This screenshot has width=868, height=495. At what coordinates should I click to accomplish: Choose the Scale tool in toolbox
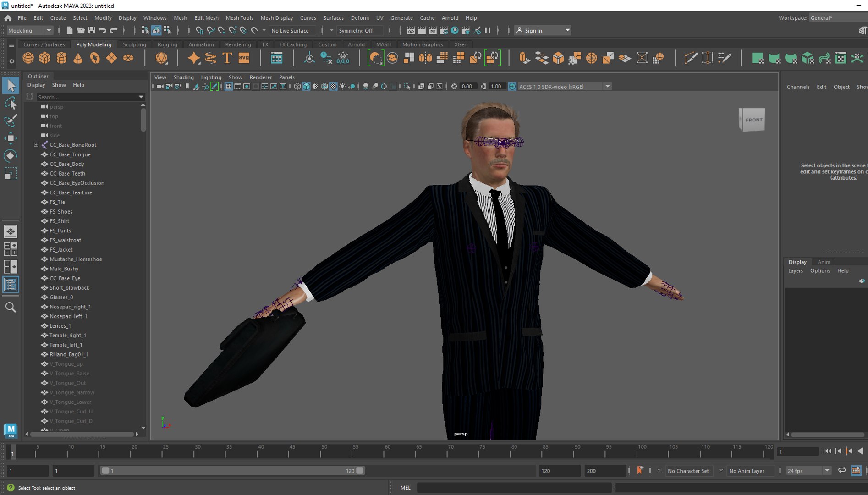tap(11, 174)
